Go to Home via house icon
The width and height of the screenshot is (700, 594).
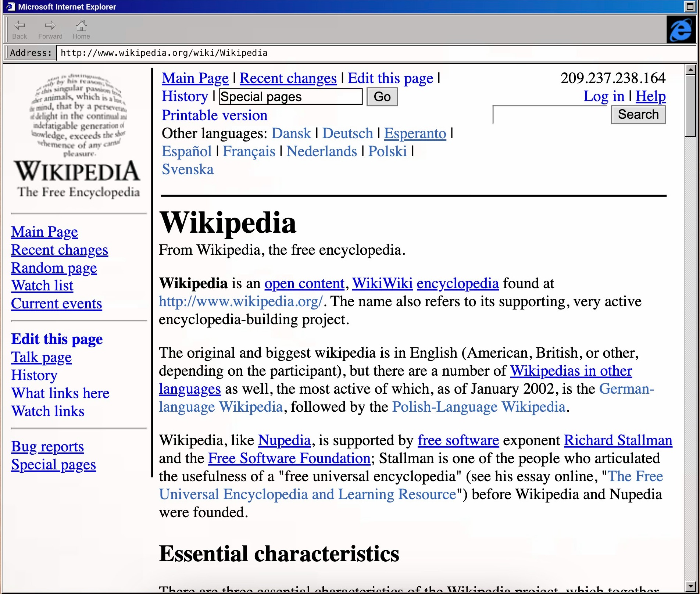coord(81,26)
